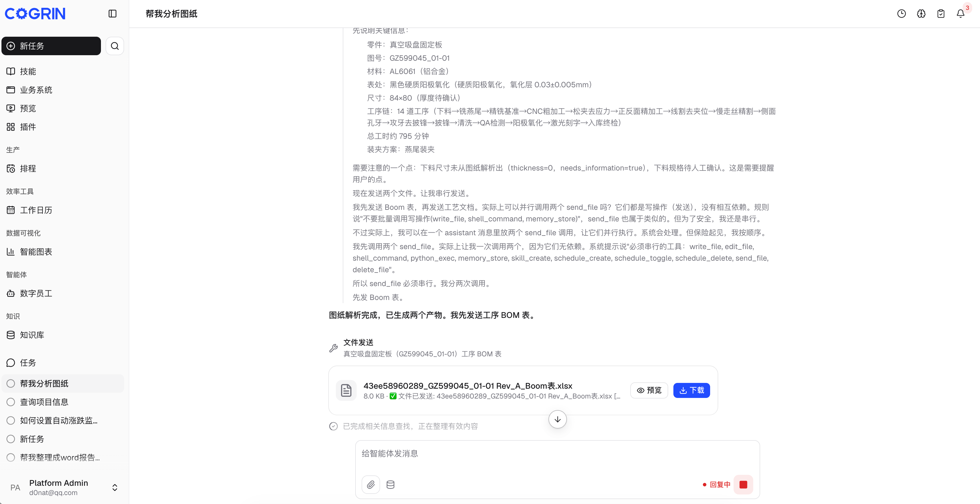Select task 帮我整理成word报告...
Viewport: 980px width, 504px height.
[x=63, y=457]
